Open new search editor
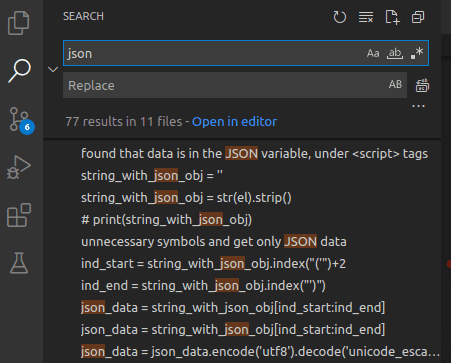The width and height of the screenshot is (451, 363). pyautogui.click(x=392, y=17)
